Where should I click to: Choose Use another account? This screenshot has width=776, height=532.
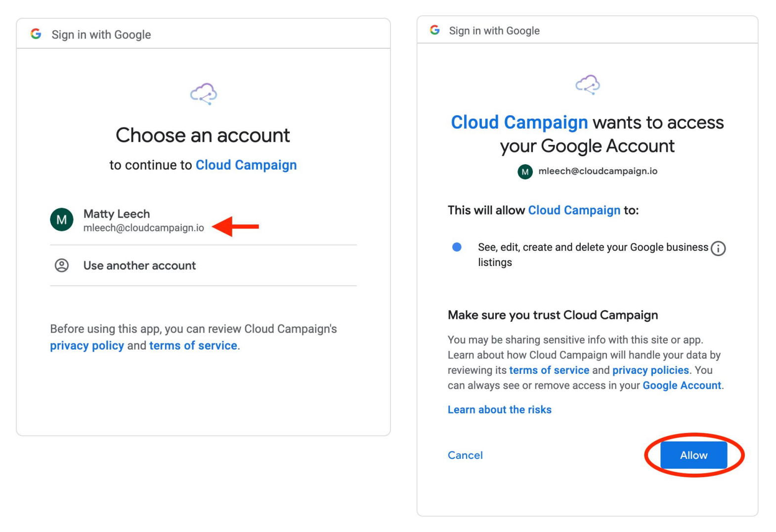pos(203,266)
